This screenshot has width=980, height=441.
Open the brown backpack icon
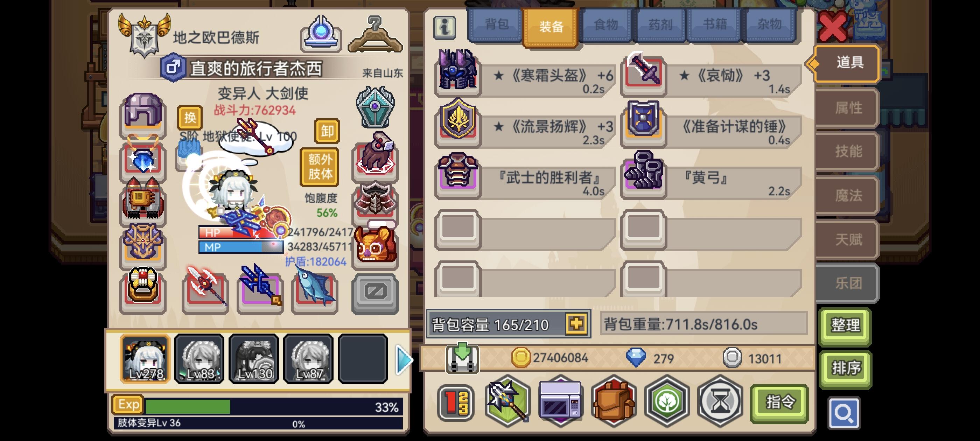[614, 401]
